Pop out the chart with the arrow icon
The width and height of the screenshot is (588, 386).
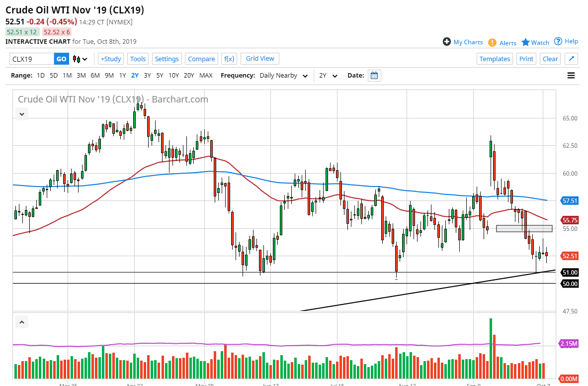pyautogui.click(x=571, y=59)
